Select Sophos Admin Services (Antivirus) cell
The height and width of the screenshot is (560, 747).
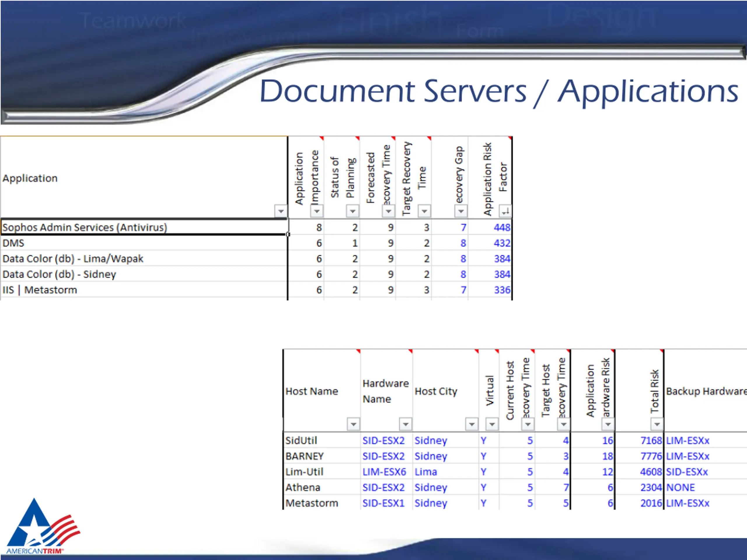(84, 228)
